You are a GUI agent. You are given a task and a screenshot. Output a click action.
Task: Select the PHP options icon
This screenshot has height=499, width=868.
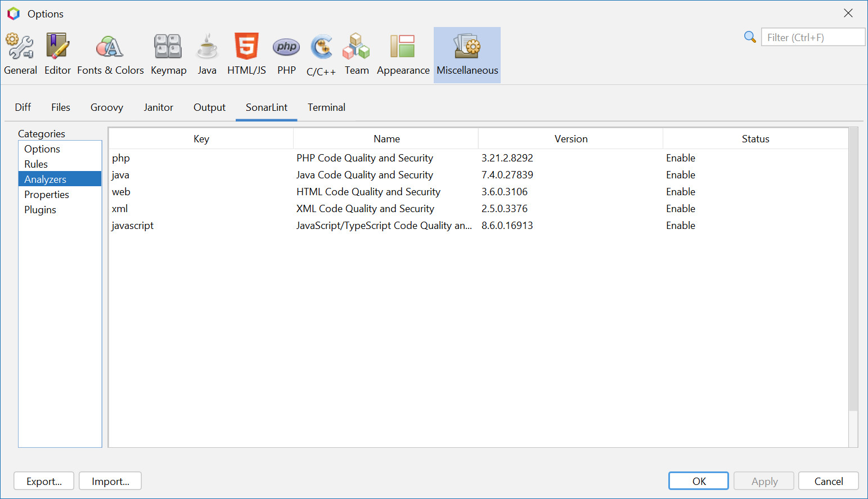coord(286,55)
